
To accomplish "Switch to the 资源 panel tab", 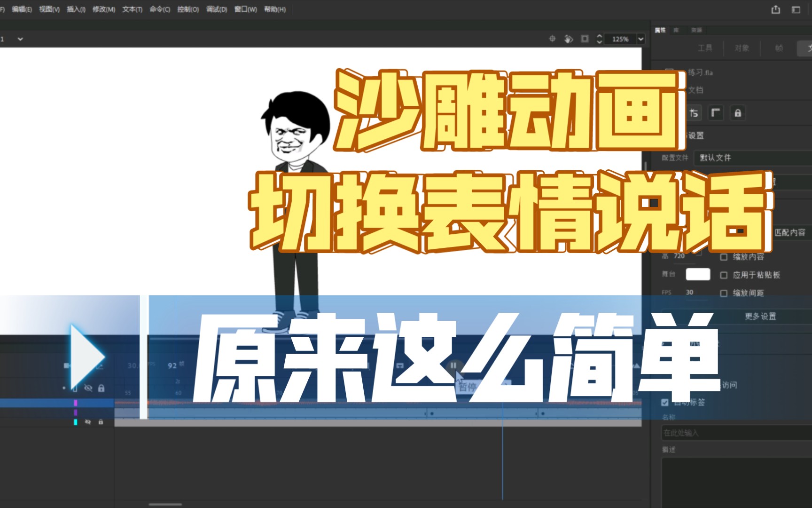I will [696, 30].
